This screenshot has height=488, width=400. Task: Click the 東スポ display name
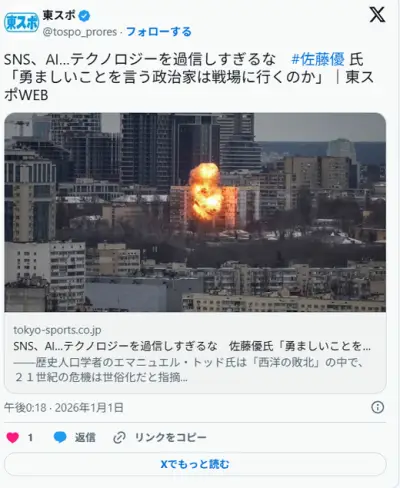(x=59, y=15)
